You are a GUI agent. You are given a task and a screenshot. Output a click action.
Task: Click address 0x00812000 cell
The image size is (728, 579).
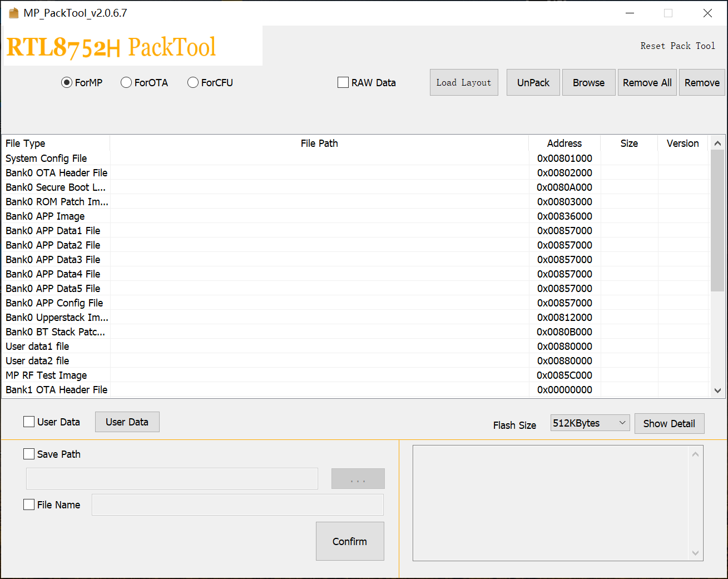pyautogui.click(x=564, y=318)
